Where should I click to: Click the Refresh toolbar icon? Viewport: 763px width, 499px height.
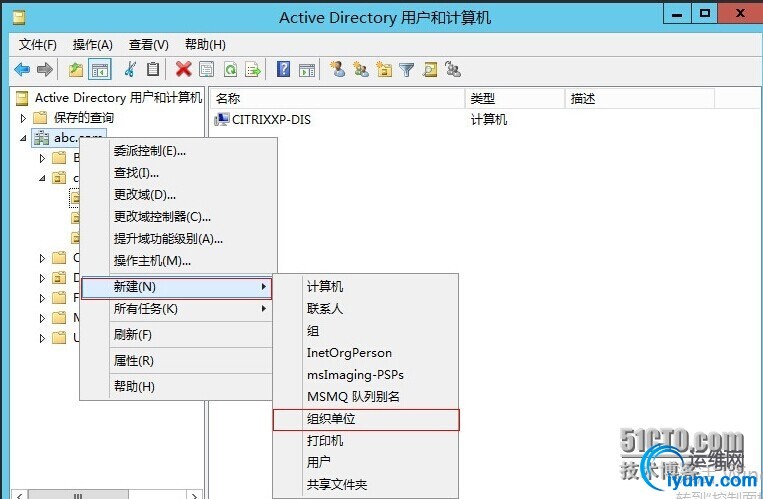coord(230,70)
